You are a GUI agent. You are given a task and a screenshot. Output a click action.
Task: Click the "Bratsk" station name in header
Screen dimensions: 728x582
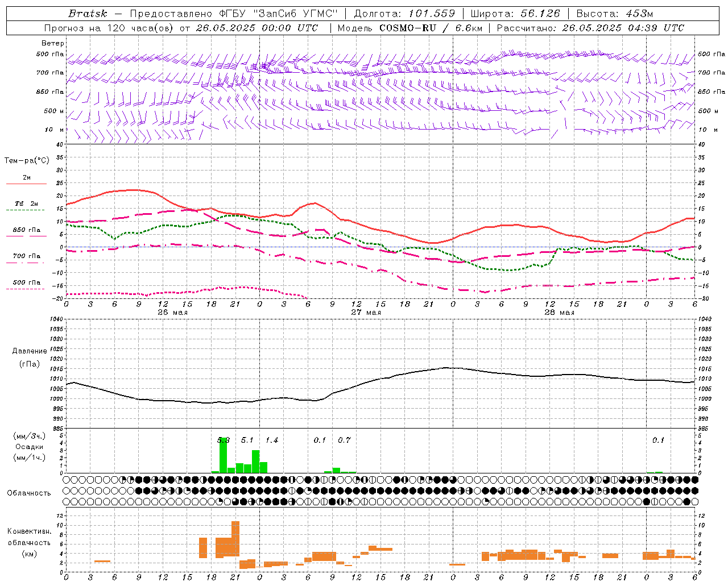(x=87, y=14)
